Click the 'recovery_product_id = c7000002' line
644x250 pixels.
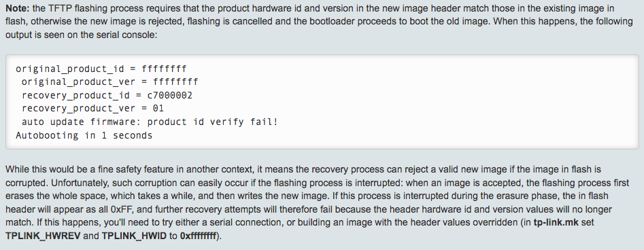coord(107,96)
